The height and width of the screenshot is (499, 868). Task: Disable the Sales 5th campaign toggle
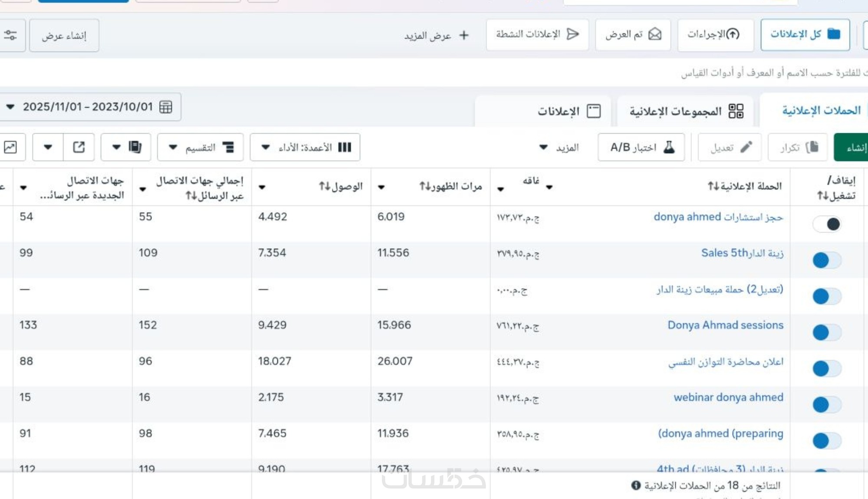pyautogui.click(x=827, y=260)
